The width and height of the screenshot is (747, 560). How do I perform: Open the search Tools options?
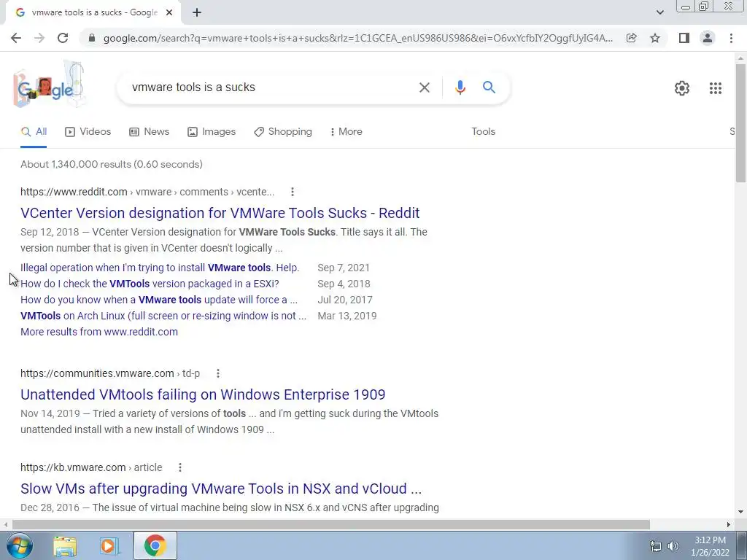pyautogui.click(x=483, y=132)
